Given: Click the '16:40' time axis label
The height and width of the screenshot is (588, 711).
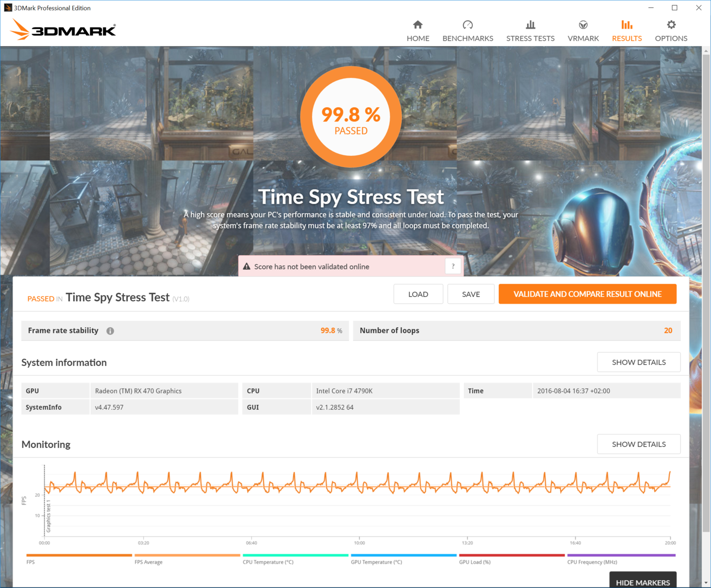Looking at the screenshot, I should click(575, 543).
